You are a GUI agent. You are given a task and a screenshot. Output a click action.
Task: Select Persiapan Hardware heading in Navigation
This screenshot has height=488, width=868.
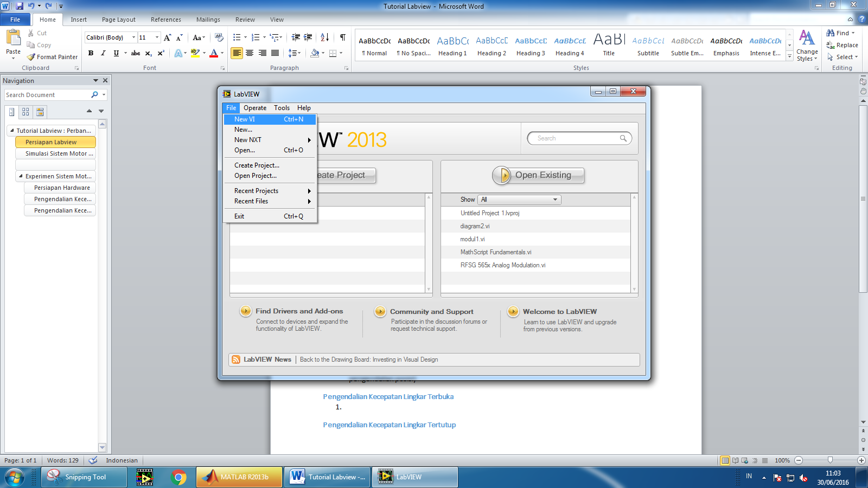click(x=60, y=188)
